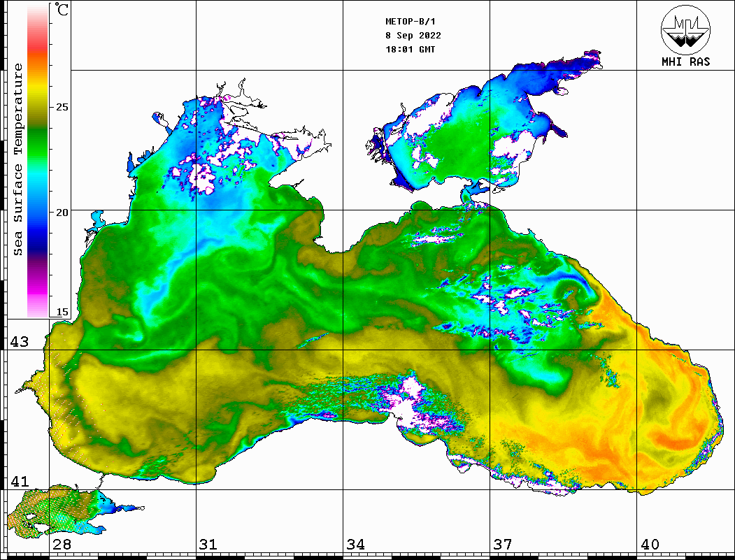Click the latitude label 43
Viewport: 735px width, 560px height.
tap(20, 342)
